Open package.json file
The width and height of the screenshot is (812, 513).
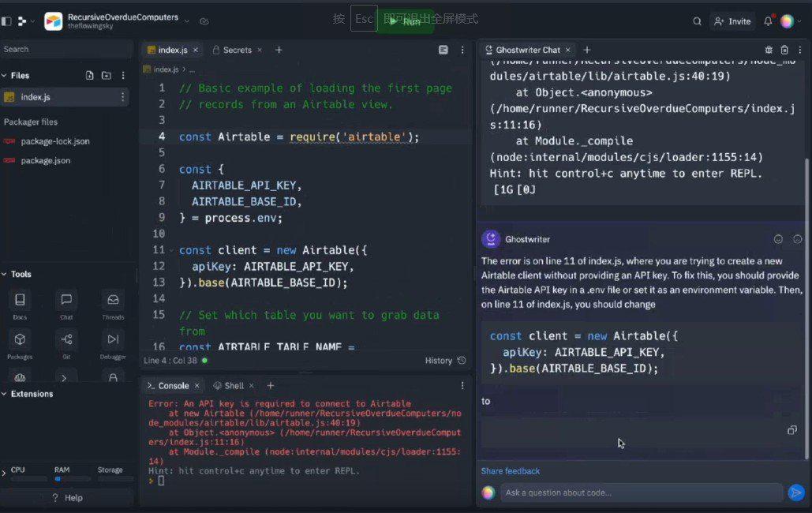tap(46, 161)
